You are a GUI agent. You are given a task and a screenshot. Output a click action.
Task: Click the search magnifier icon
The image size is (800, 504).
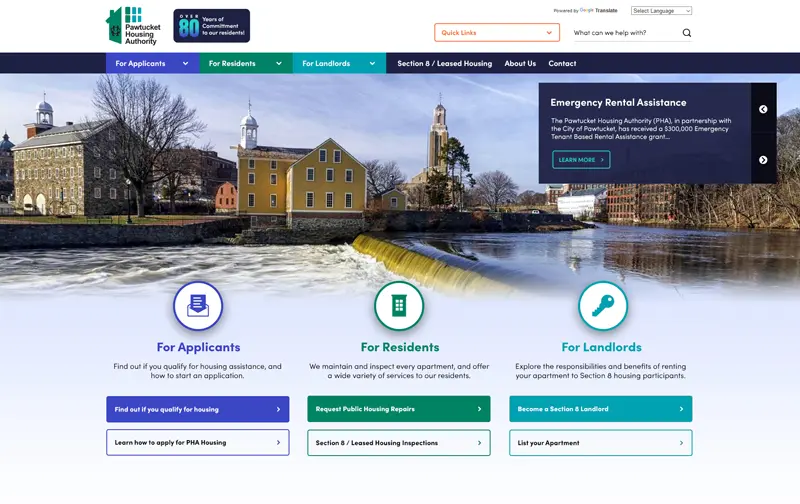(687, 33)
